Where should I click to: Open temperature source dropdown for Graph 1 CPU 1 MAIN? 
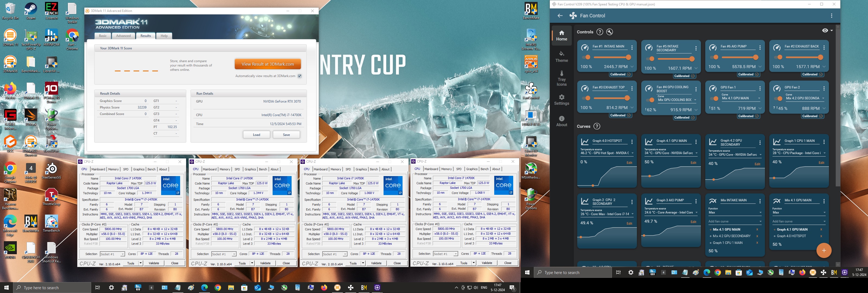[x=799, y=153]
